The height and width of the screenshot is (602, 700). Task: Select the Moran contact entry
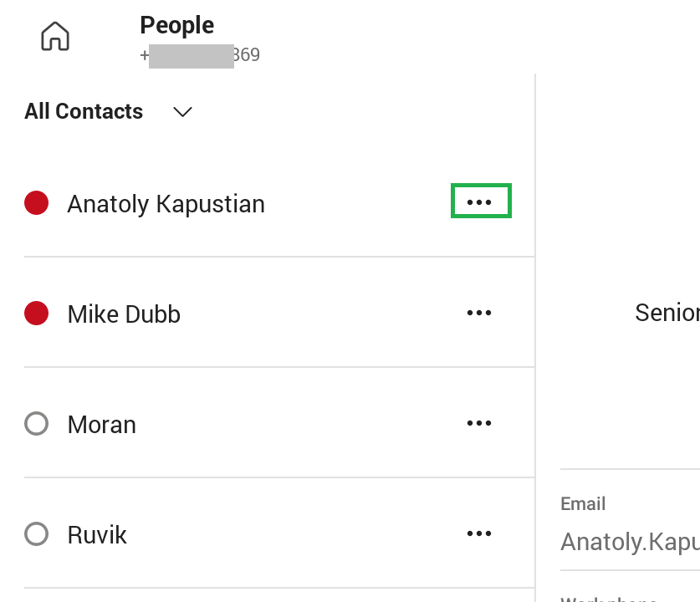(102, 425)
